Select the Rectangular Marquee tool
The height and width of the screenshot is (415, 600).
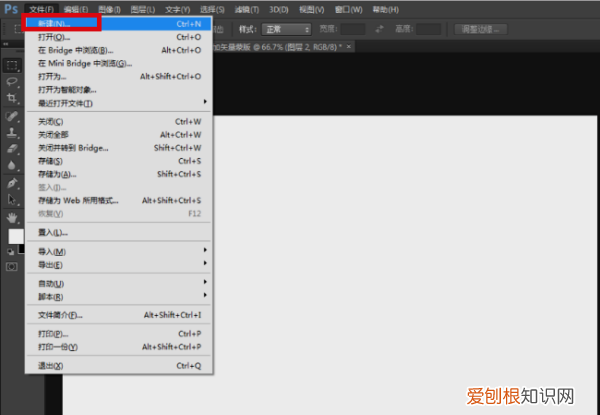coord(13,64)
